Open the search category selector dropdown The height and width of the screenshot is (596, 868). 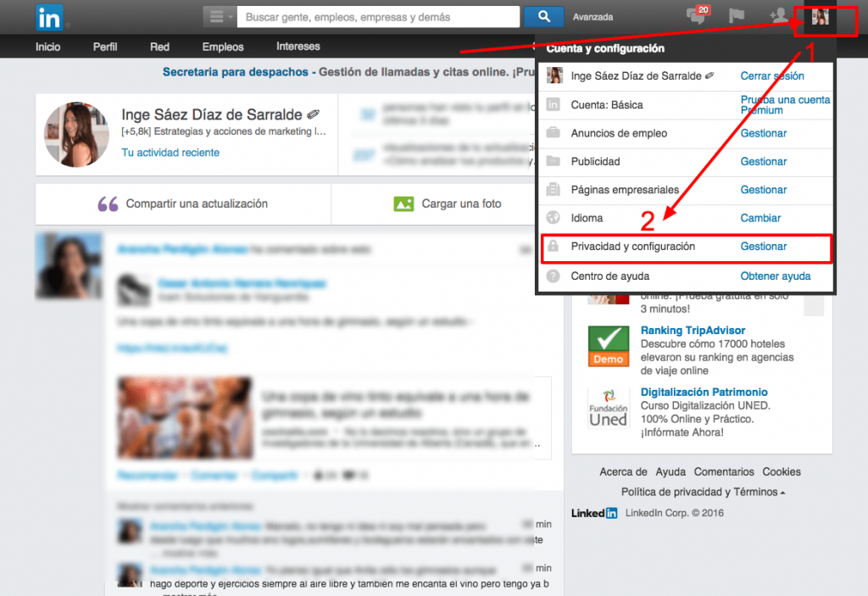[x=217, y=16]
